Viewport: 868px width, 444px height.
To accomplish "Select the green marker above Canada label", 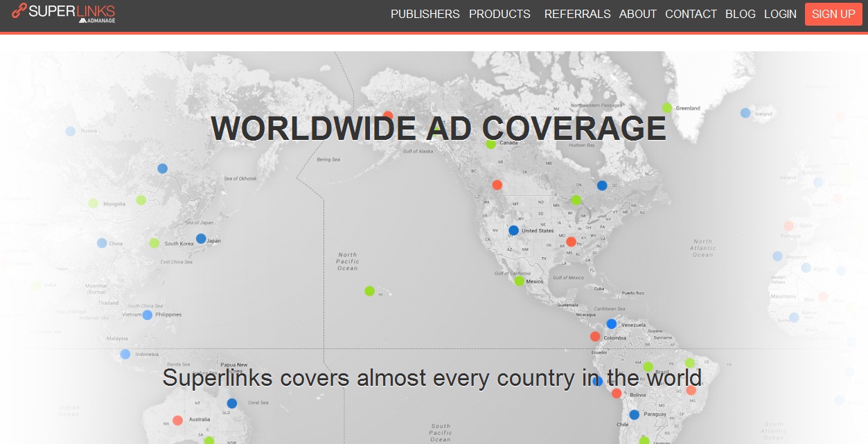I will tap(491, 143).
